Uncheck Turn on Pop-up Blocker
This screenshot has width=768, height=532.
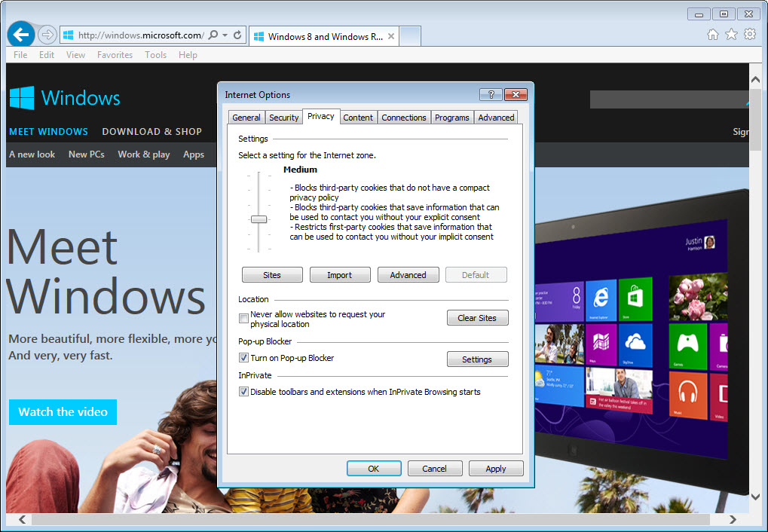click(x=243, y=358)
